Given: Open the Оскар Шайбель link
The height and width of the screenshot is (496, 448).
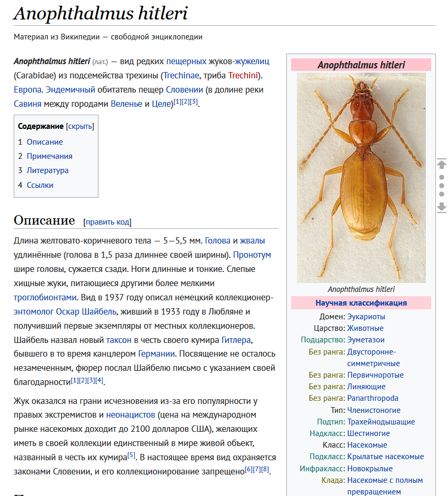Looking at the screenshot, I should coord(86,311).
